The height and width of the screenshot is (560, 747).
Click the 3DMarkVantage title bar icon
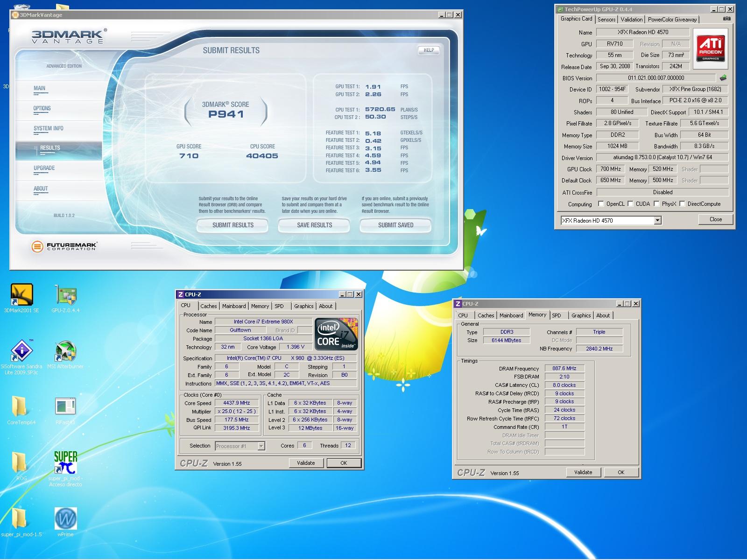15,15
